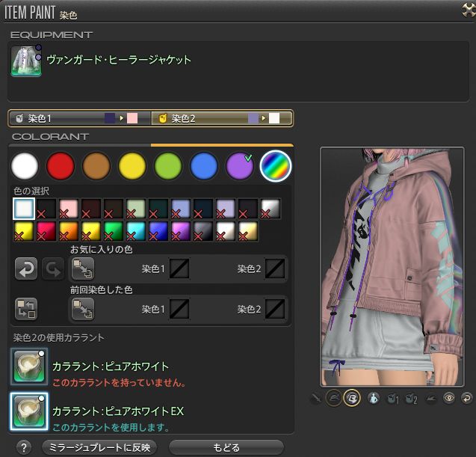The image size is (476, 457).
Task: Toggle the eye visibility icon under preview
Action: pos(448,399)
